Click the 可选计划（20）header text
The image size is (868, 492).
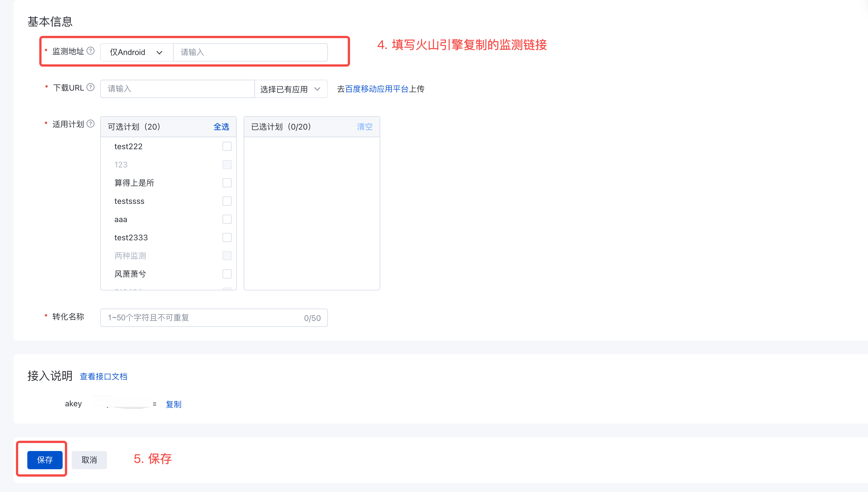pos(134,127)
